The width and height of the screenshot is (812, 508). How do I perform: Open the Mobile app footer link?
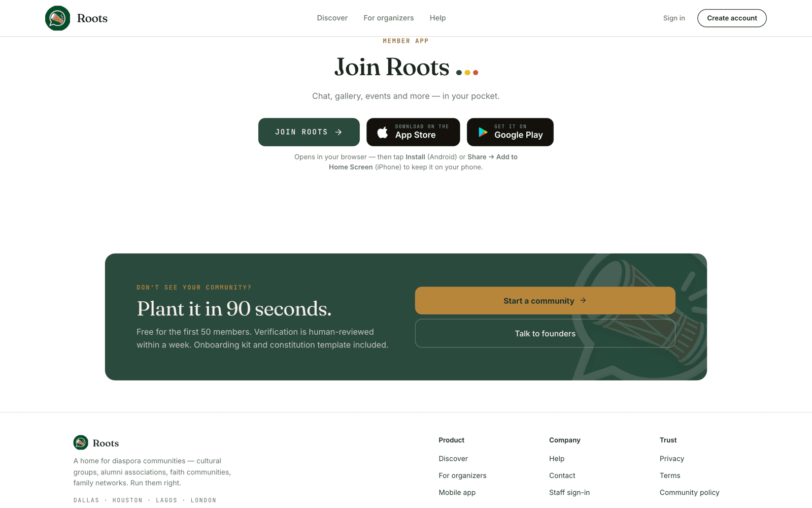[x=457, y=492]
